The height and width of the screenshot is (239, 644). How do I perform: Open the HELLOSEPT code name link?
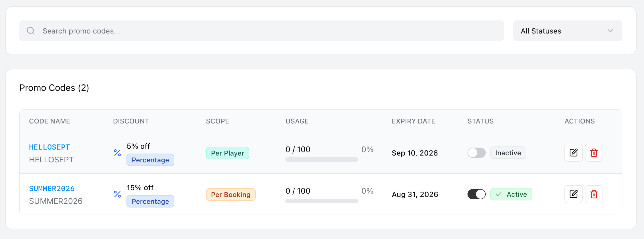[x=49, y=147]
